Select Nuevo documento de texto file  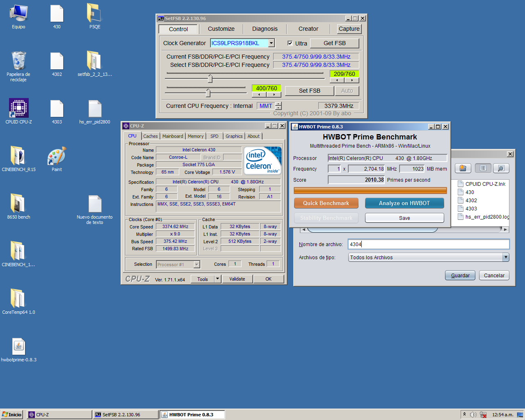(x=95, y=209)
